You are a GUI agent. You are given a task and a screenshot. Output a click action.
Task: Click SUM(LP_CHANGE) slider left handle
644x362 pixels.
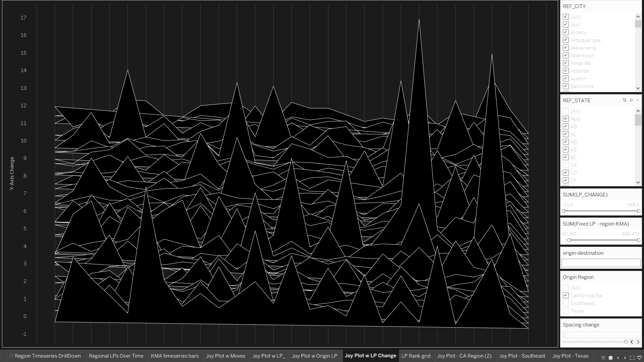(563, 211)
